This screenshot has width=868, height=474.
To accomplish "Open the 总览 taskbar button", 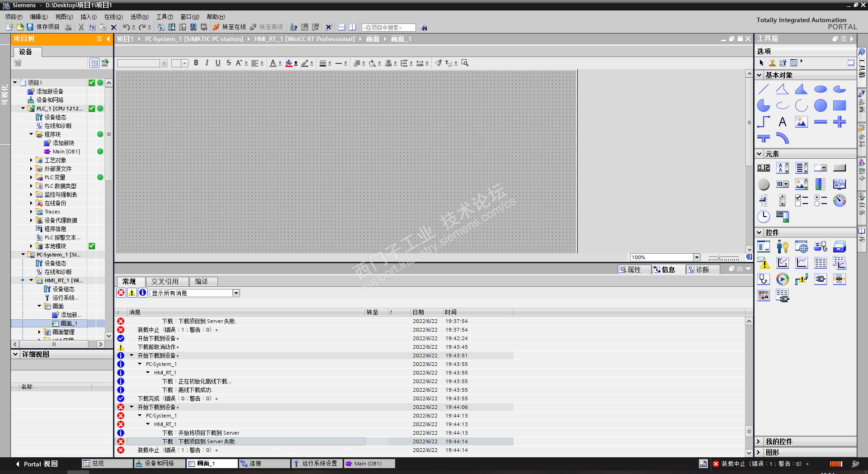I will pyautogui.click(x=107, y=464).
